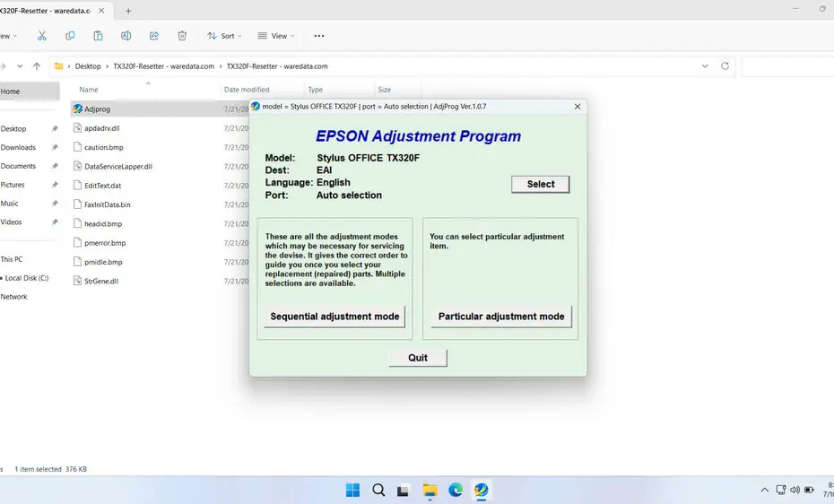Image resolution: width=834 pixels, height=504 pixels.
Task: Select This PC in navigation pane
Action: coord(12,259)
